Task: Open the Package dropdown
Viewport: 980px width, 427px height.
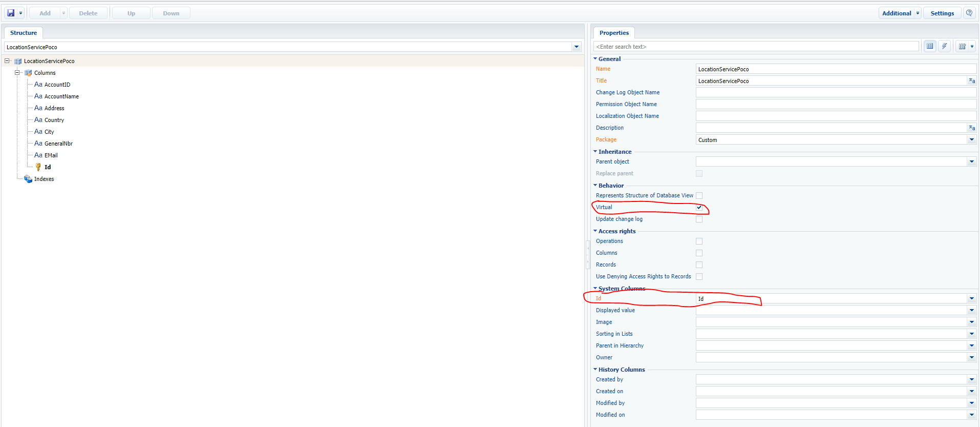Action: (x=971, y=139)
